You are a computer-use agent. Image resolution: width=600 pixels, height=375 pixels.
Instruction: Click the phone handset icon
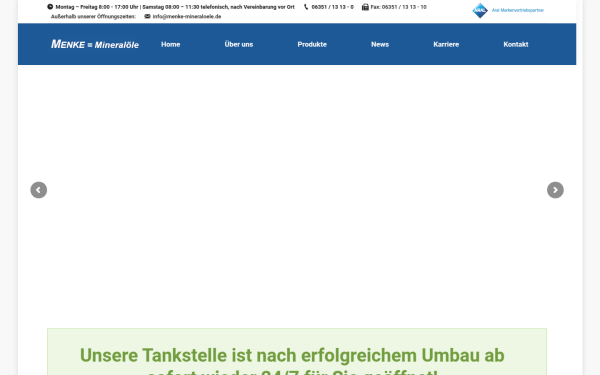306,7
